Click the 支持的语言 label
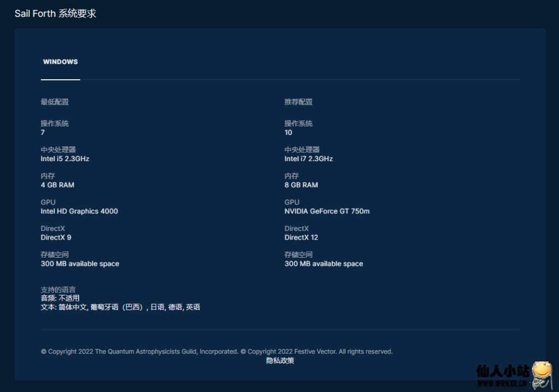Image resolution: width=559 pixels, height=392 pixels. (x=58, y=289)
